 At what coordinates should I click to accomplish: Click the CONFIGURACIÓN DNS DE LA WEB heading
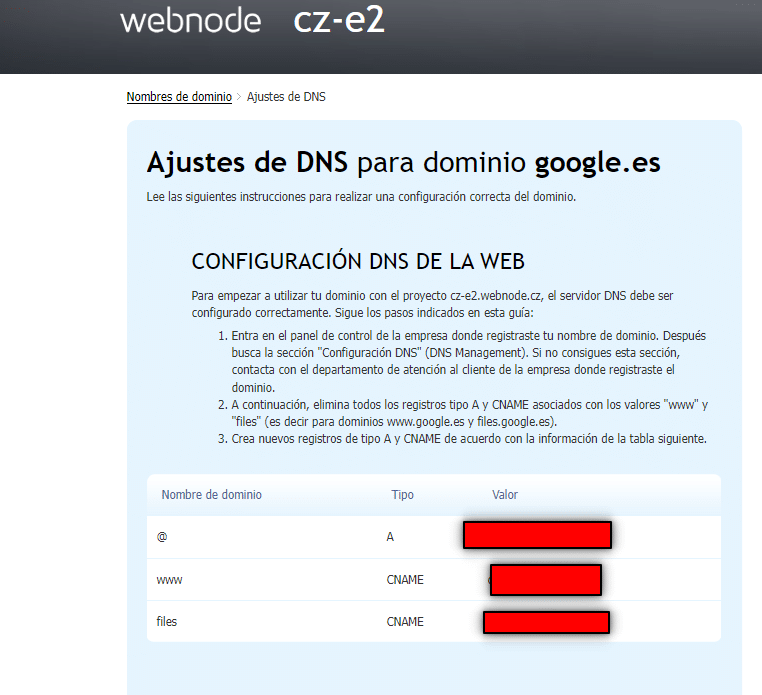pos(358,261)
